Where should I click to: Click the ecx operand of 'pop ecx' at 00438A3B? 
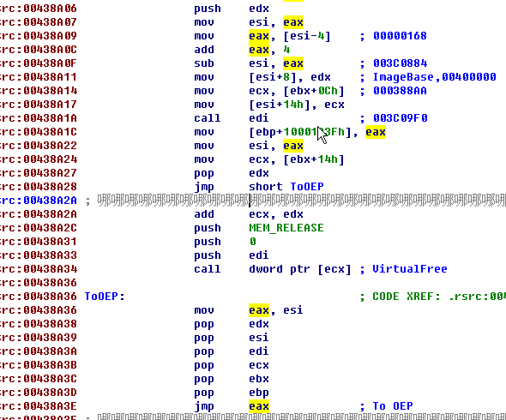259,365
